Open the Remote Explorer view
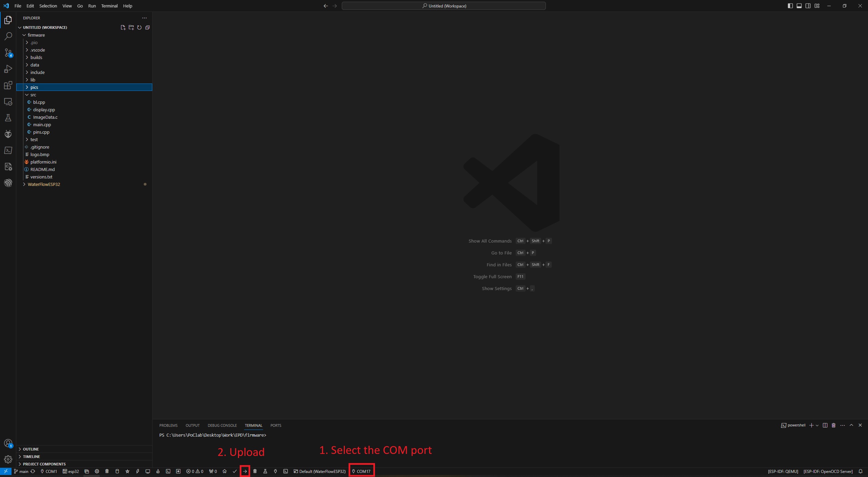Image resolution: width=868 pixels, height=477 pixels. 8,101
